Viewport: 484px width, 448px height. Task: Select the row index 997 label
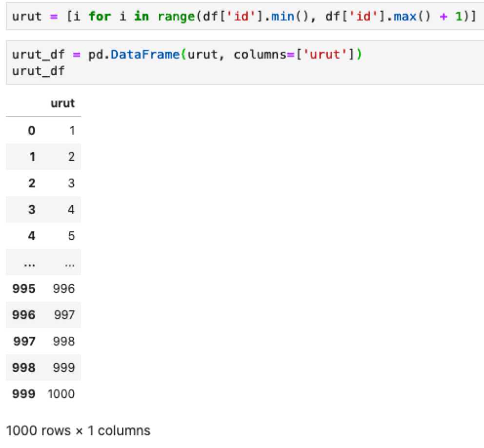(24, 341)
